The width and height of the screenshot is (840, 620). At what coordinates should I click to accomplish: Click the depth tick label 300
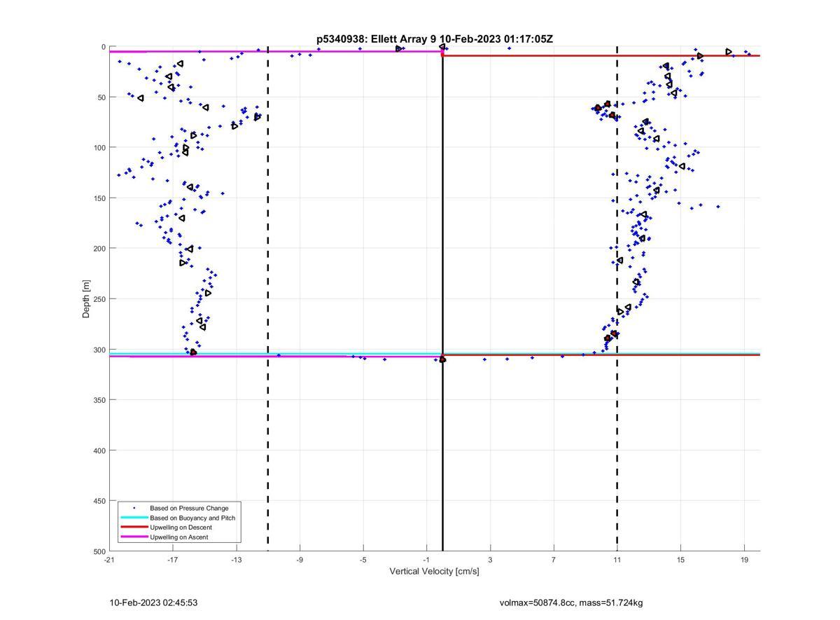coord(99,350)
